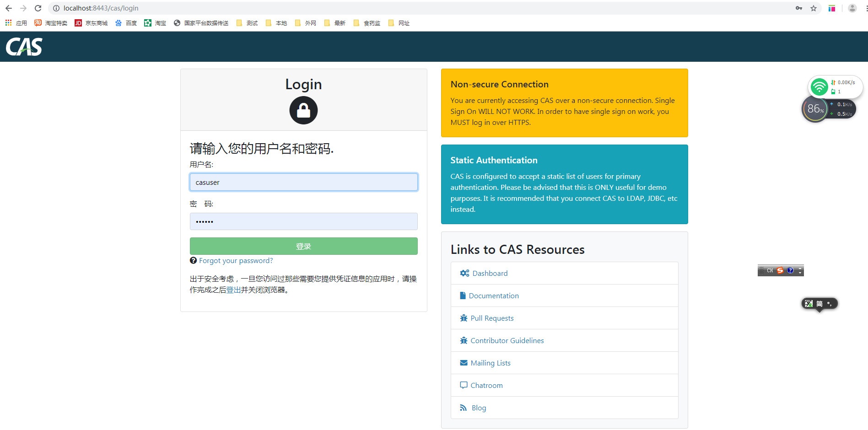Click the Pull Requests bug icon
This screenshot has height=430, width=868.
point(464,318)
